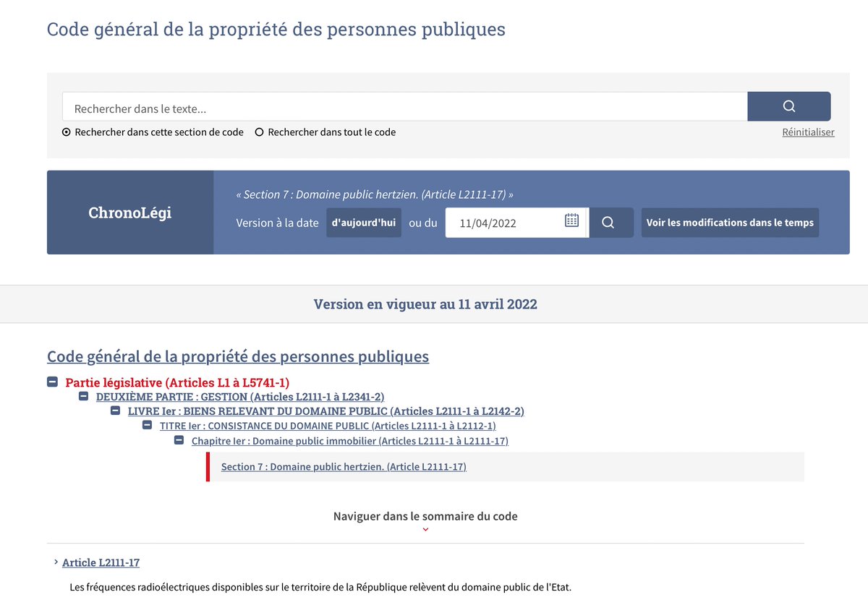Open the calendar date picker icon

coord(571,221)
